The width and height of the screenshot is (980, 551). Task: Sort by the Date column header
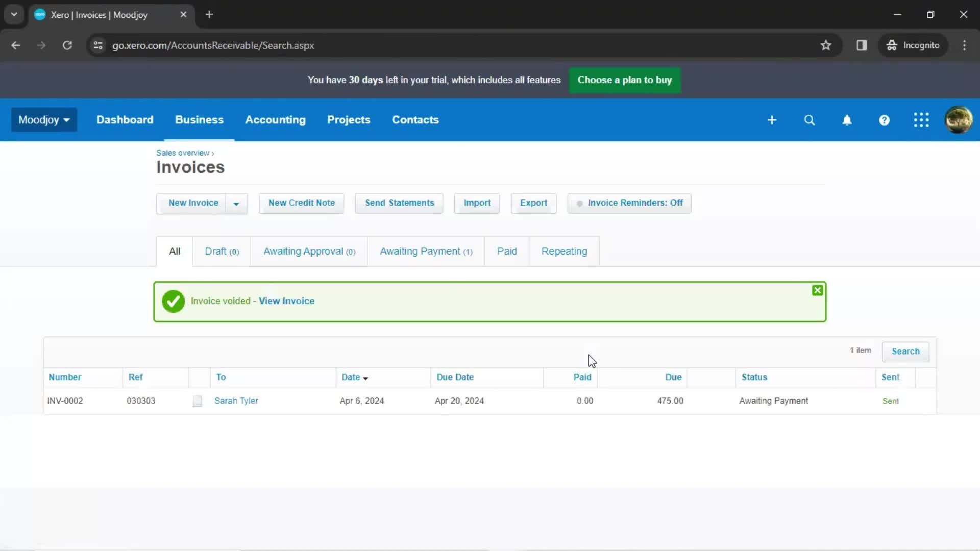click(355, 378)
